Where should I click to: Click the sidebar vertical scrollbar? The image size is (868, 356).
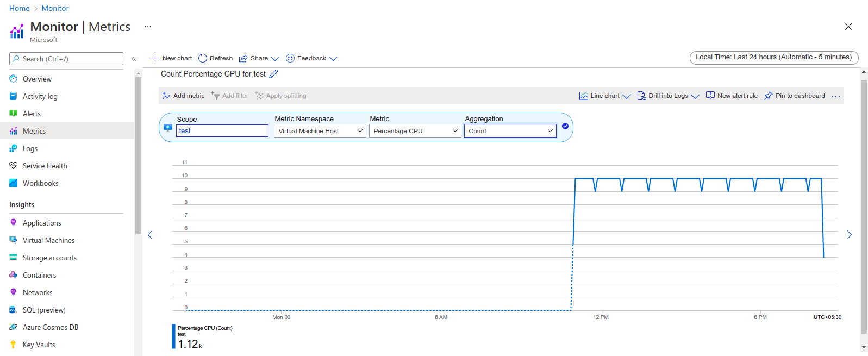click(x=138, y=155)
